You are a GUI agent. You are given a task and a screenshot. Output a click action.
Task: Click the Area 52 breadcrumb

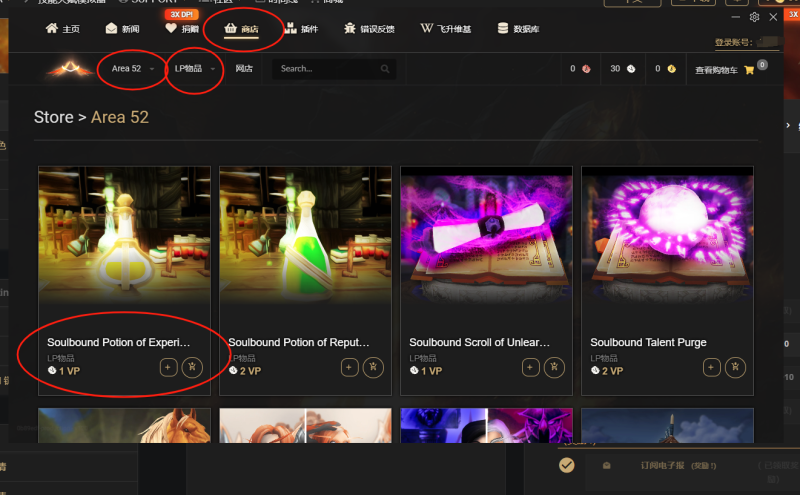(120, 117)
